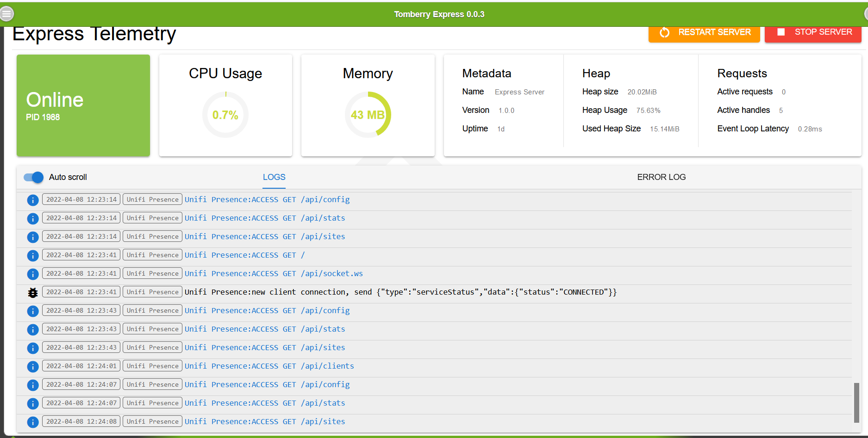The image size is (868, 438).
Task: Click info icon for 12:24:08 /api/sites entry
Action: tap(33, 422)
